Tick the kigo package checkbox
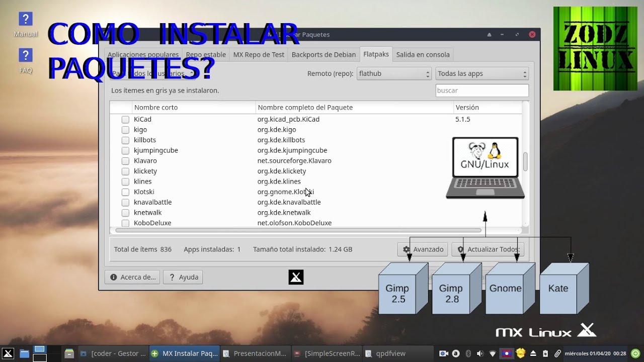 pyautogui.click(x=125, y=130)
